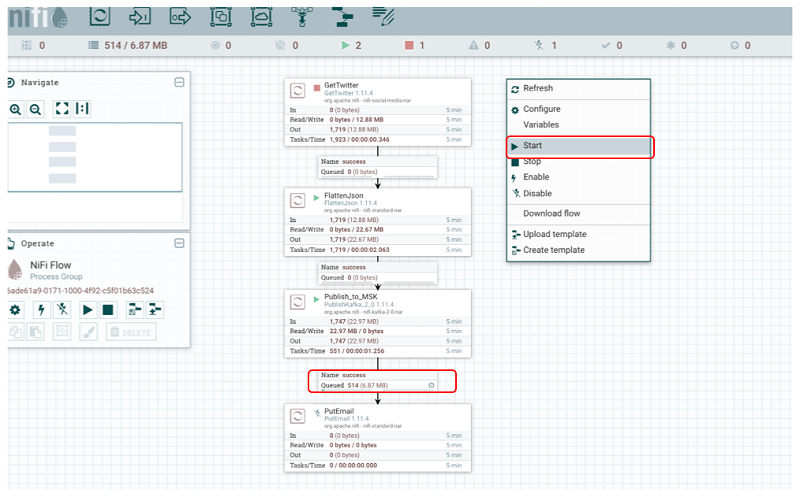Choose Variables from the context menu

coord(579,125)
